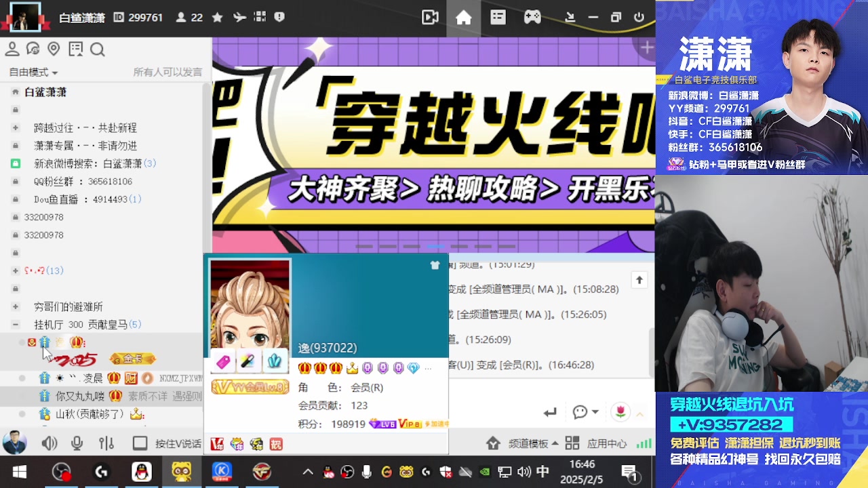Click the more badges ellipsis on profile card
Image resolution: width=868 pixels, height=488 pixels.
point(428,368)
